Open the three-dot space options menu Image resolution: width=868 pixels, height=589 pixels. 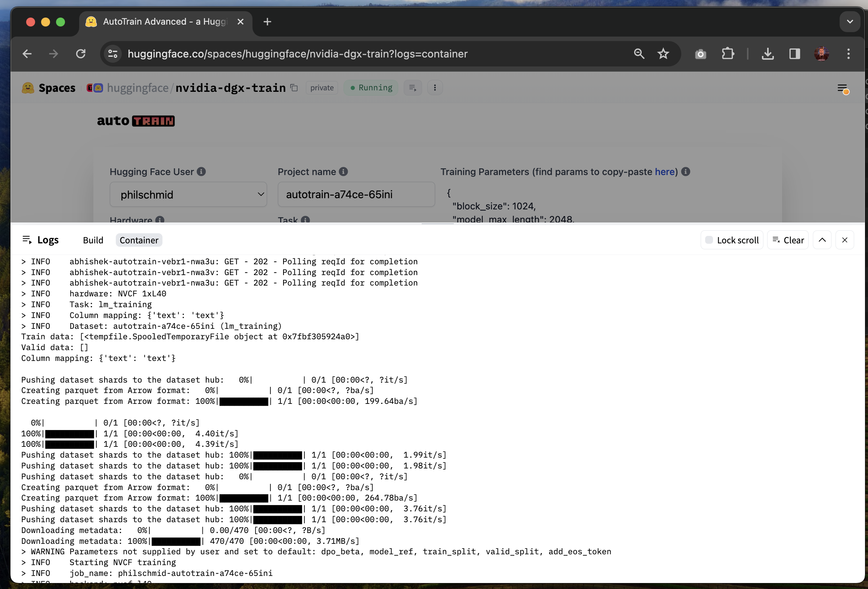(435, 88)
